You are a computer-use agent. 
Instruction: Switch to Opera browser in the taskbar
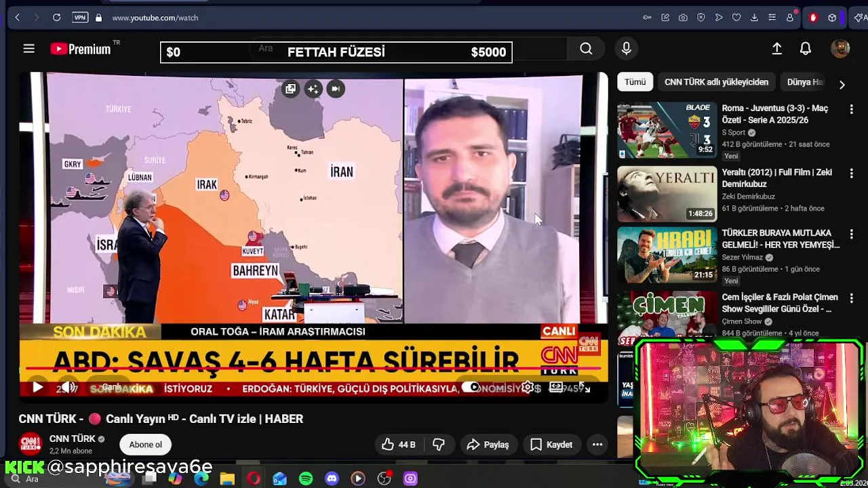[x=254, y=479]
